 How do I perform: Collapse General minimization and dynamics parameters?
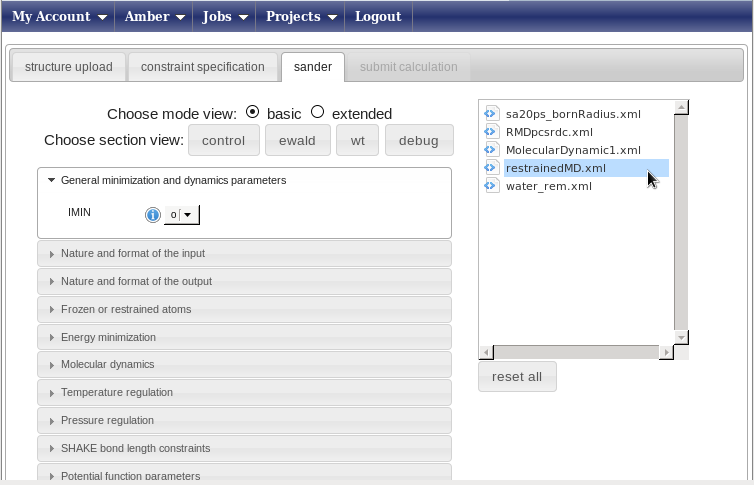point(244,180)
